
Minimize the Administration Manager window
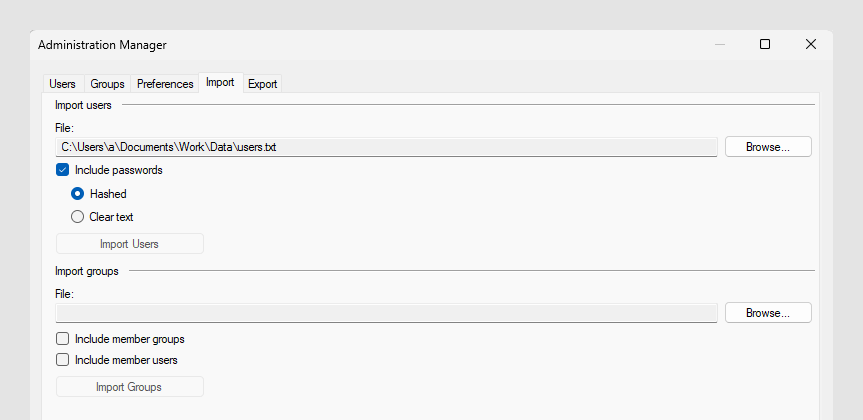pyautogui.click(x=719, y=44)
